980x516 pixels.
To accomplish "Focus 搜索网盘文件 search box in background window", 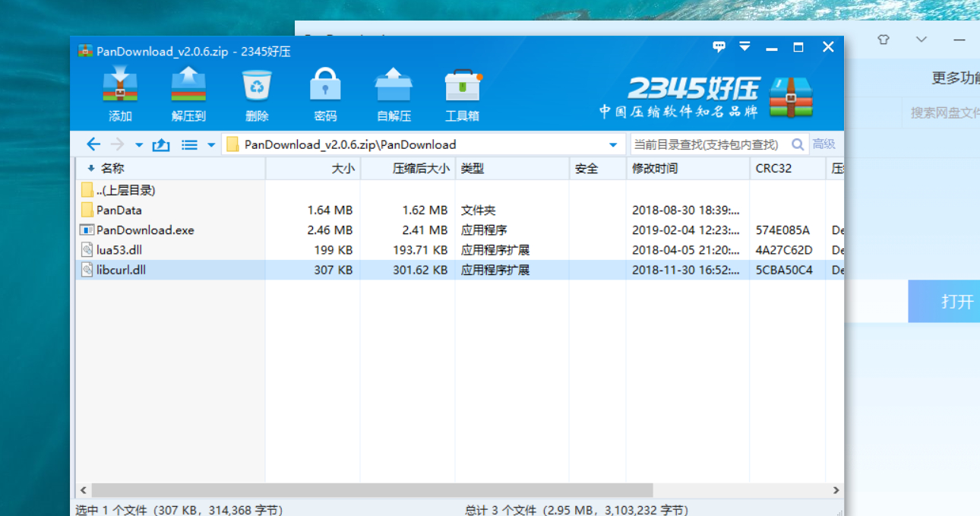I will [x=942, y=113].
